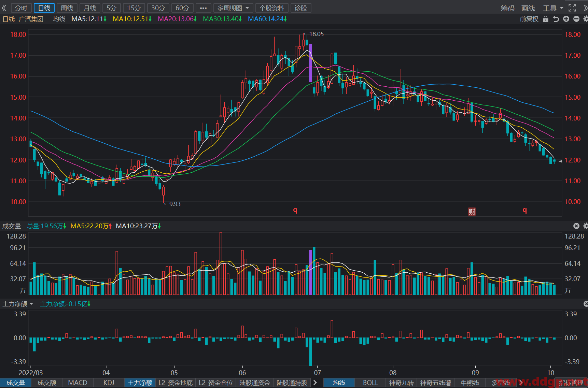
Task: Select the 主力净额 bottom tab
Action: (x=140, y=383)
